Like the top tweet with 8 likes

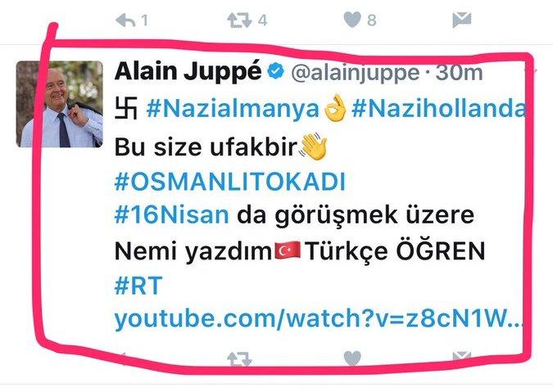click(352, 20)
